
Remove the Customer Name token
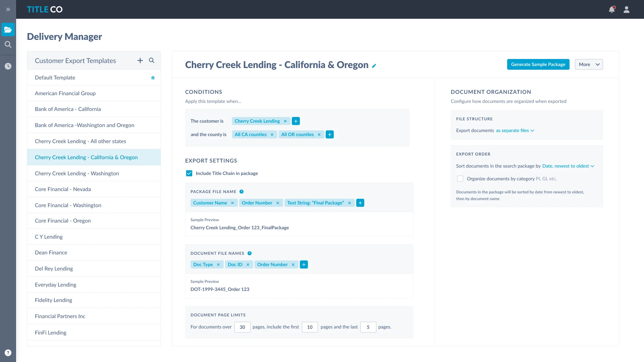[232, 203]
